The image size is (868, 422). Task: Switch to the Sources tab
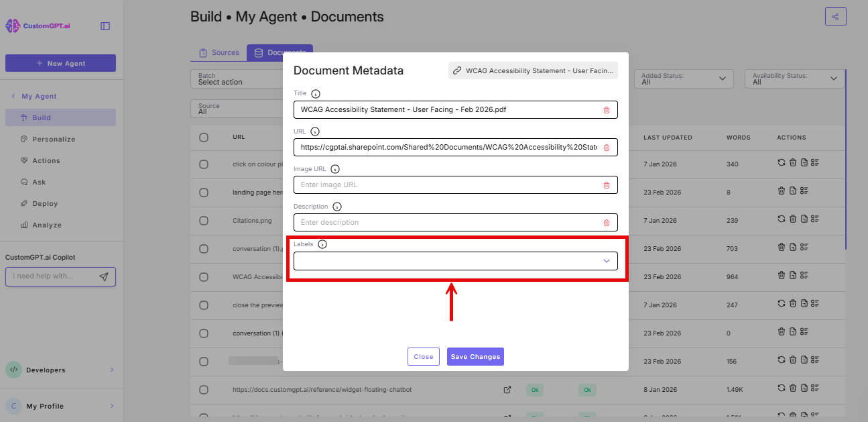219,52
